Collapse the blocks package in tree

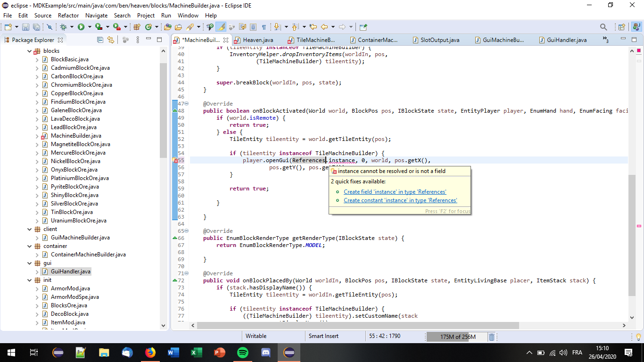[x=30, y=51]
